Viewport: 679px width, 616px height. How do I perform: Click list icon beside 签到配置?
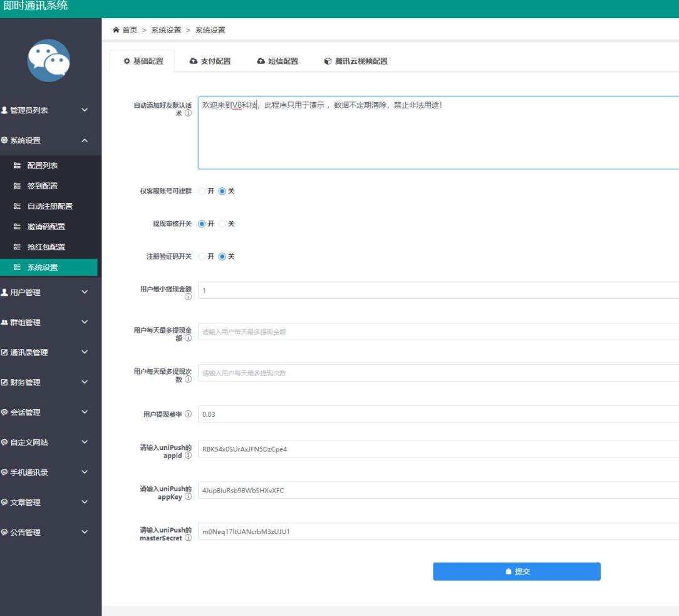(x=17, y=186)
